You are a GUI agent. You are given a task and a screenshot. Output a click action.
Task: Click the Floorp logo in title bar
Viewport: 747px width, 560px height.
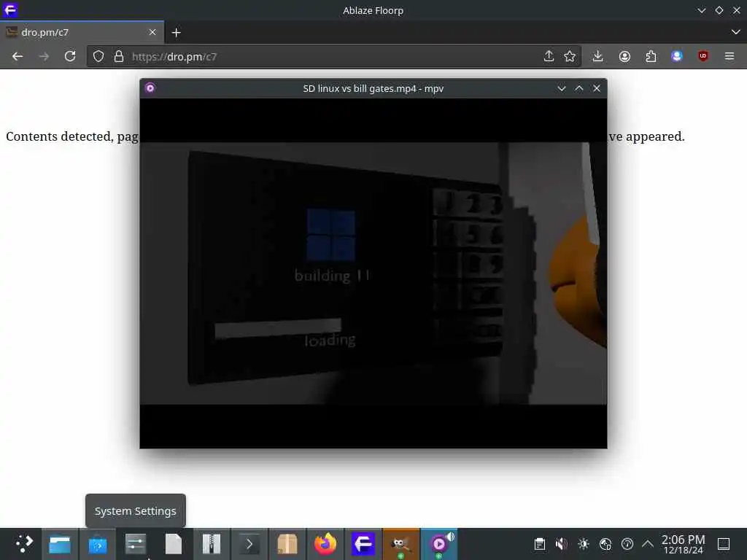(x=10, y=10)
